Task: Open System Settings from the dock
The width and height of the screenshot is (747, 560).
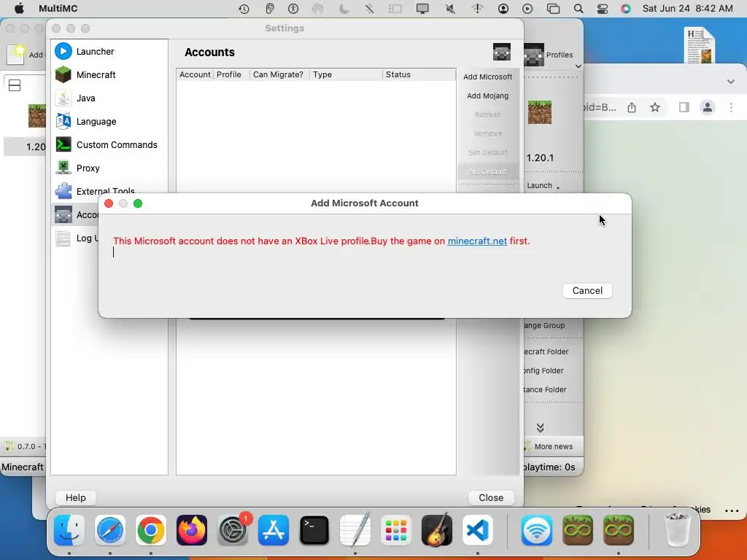Action: pos(233,530)
